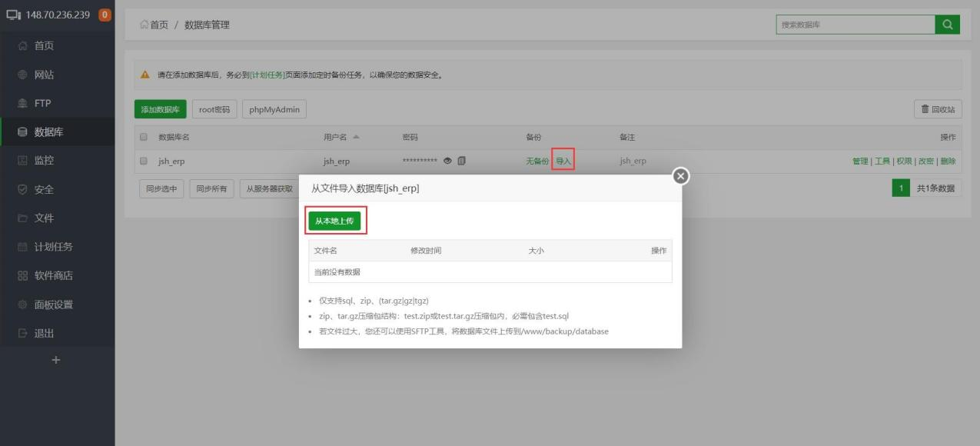980x446 pixels.
Task: Click 修改时间 column header in dialog
Action: click(x=426, y=251)
